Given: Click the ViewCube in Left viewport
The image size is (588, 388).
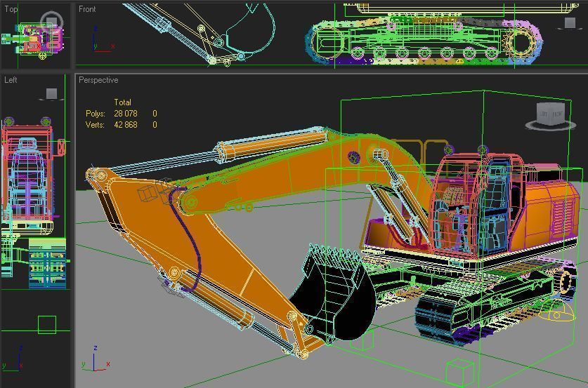Looking at the screenshot, I should tap(51, 94).
